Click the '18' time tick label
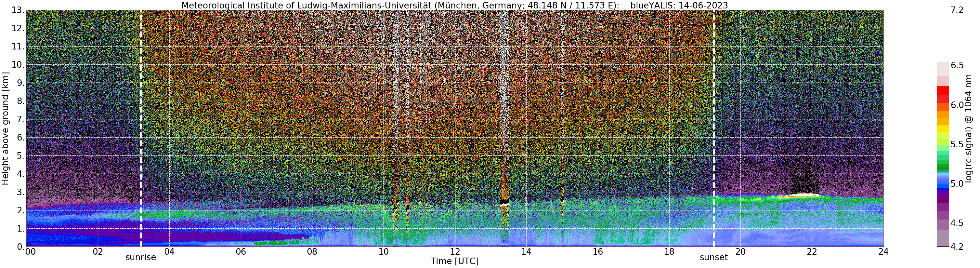 [x=669, y=252]
